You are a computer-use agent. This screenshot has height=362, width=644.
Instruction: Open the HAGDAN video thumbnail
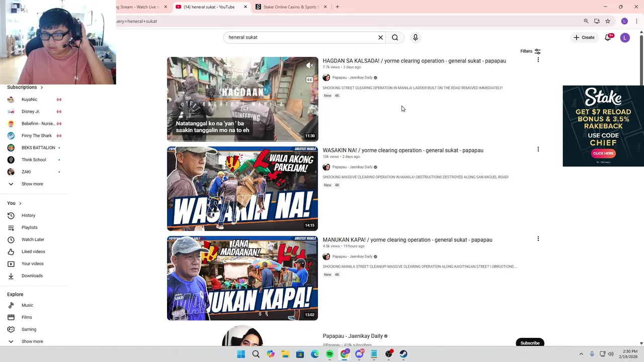pos(243,99)
